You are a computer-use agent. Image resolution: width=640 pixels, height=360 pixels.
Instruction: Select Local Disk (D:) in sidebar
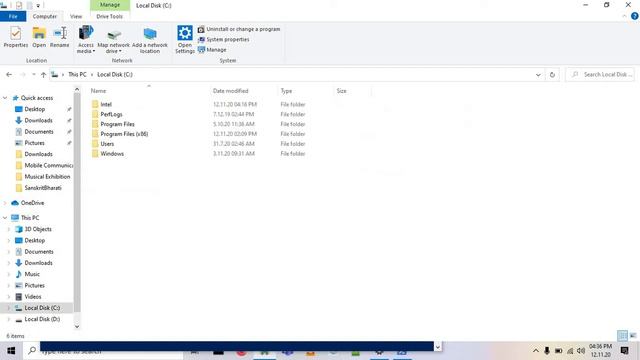click(x=42, y=319)
